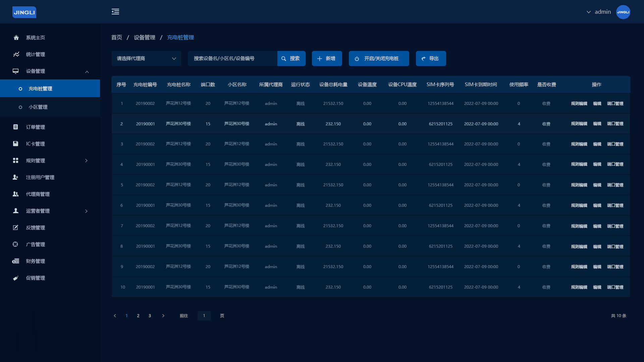Select 小区管理 in the sidebar

[x=38, y=107]
